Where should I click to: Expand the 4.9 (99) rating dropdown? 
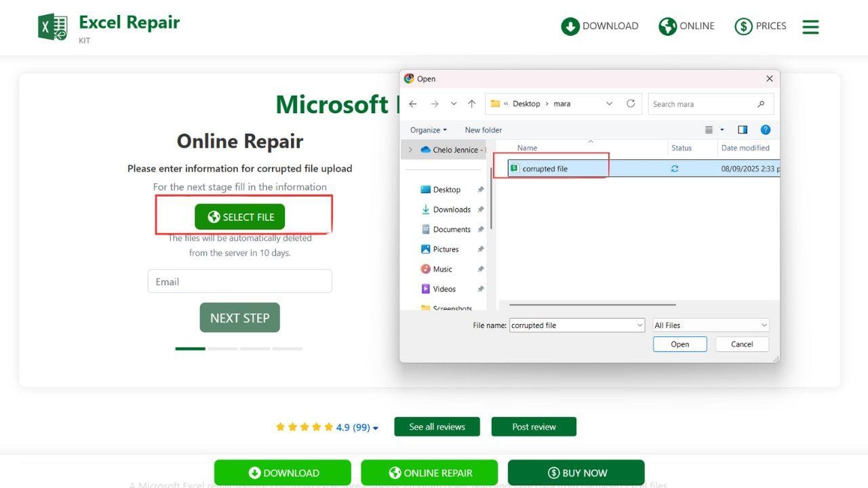[x=376, y=428]
